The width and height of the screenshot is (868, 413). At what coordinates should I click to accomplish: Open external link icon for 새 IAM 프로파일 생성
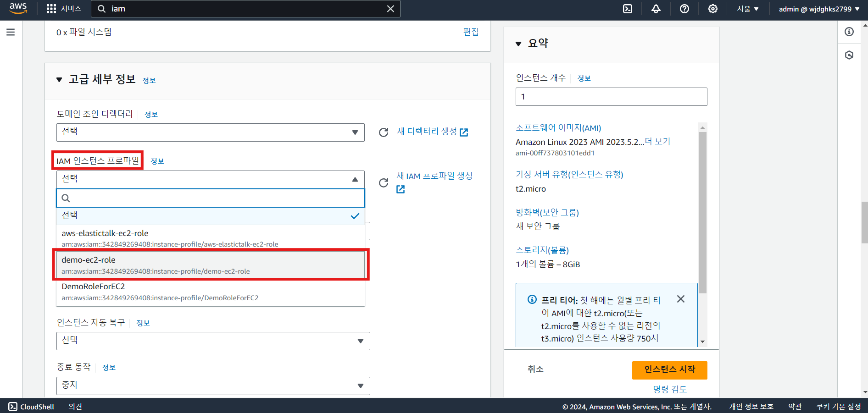[401, 189]
